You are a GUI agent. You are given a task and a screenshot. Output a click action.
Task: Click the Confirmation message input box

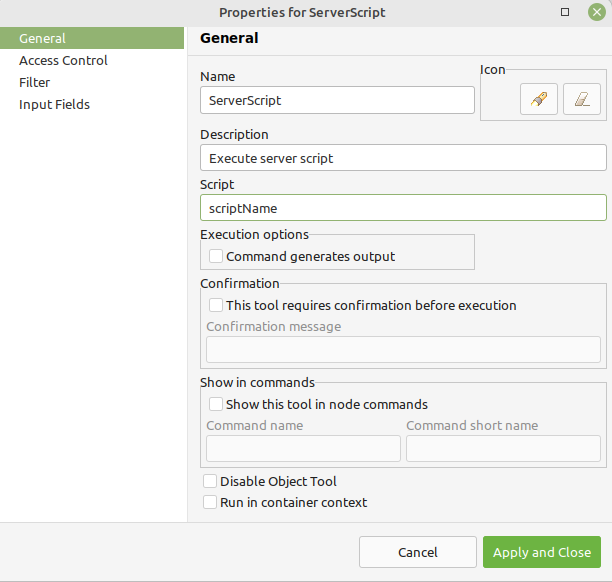tap(403, 349)
